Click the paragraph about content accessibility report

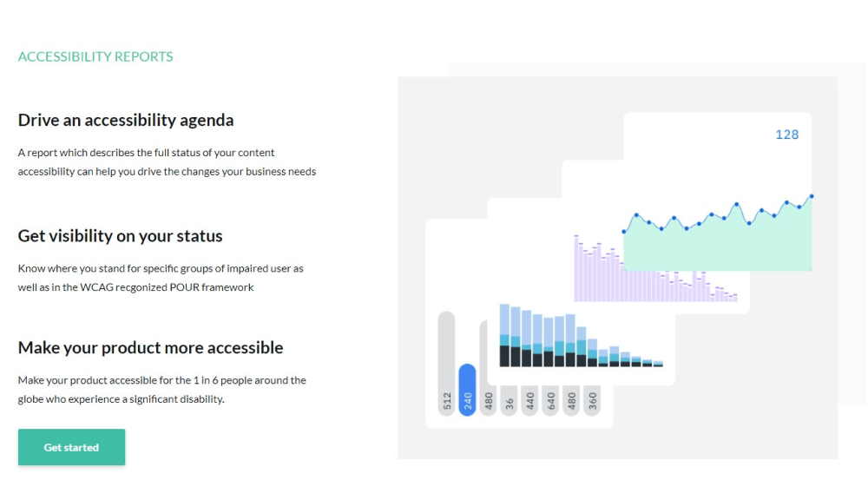point(167,161)
